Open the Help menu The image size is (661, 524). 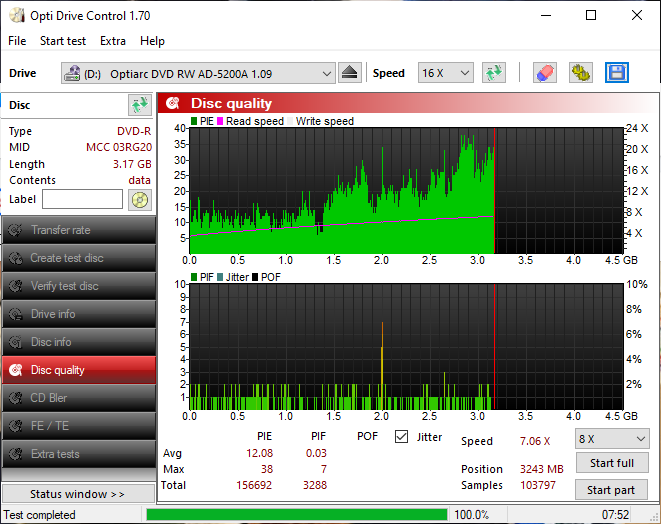tap(152, 41)
